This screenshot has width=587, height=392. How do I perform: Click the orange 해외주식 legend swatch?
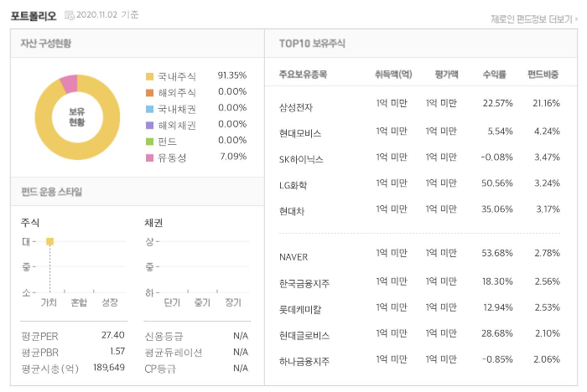click(149, 93)
